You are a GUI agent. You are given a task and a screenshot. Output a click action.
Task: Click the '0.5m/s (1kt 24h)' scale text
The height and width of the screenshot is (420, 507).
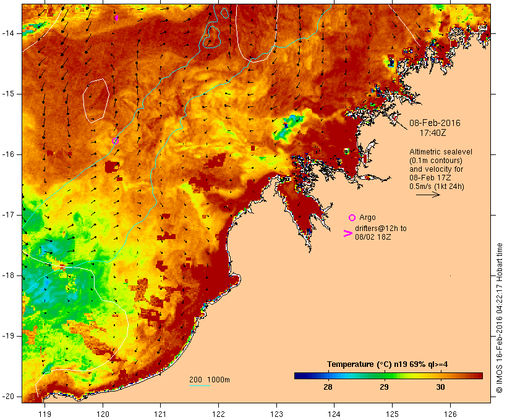coord(437,187)
